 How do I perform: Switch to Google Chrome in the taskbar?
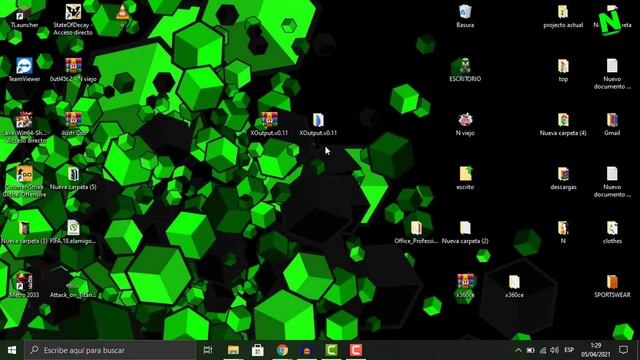282,350
